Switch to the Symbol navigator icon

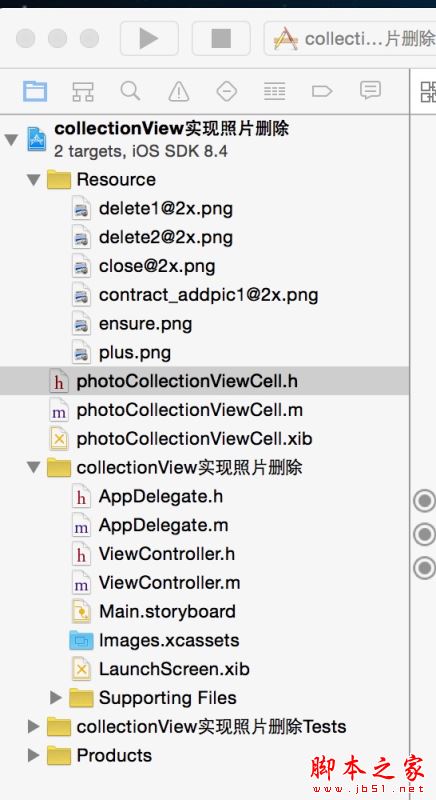pyautogui.click(x=83, y=91)
